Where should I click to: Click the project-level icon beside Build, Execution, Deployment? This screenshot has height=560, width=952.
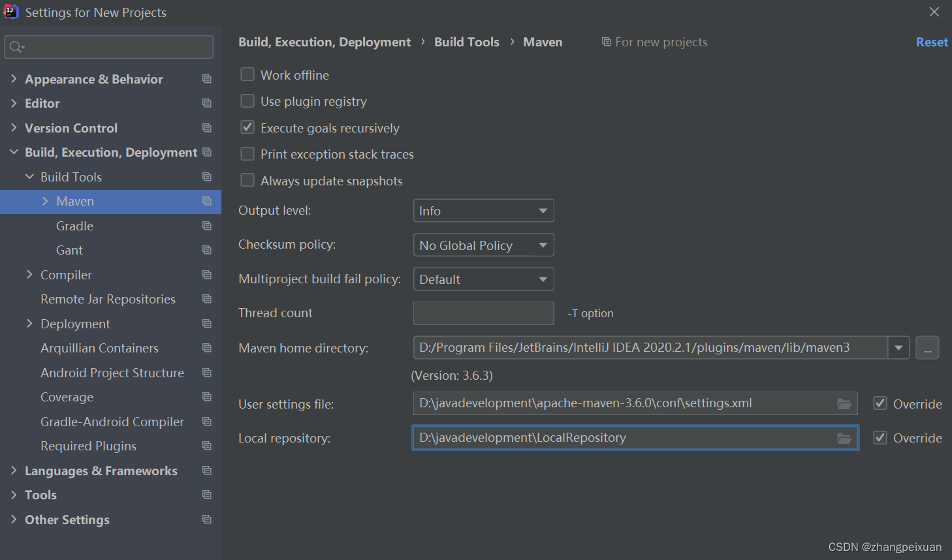pyautogui.click(x=207, y=152)
